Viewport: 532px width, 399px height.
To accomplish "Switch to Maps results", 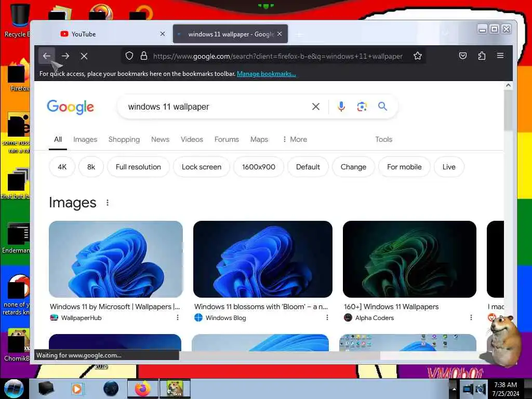I will (x=259, y=139).
